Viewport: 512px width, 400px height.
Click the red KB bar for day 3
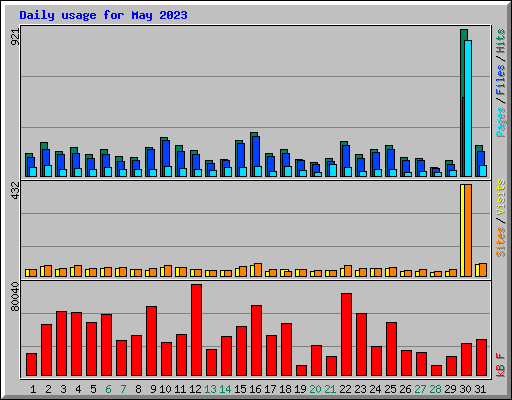(61, 343)
